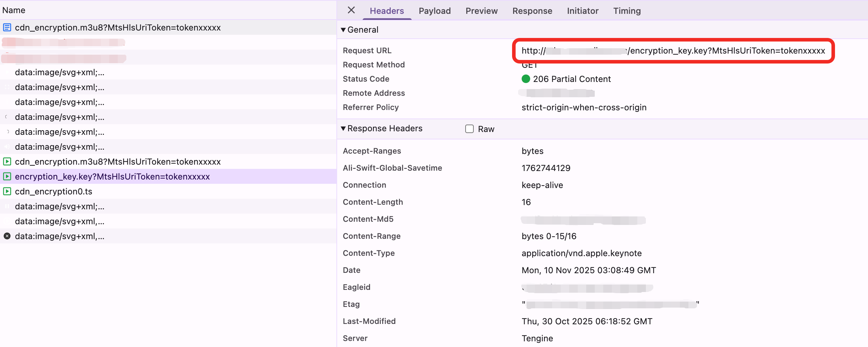
Task: Switch to the Payload tab
Action: (434, 11)
